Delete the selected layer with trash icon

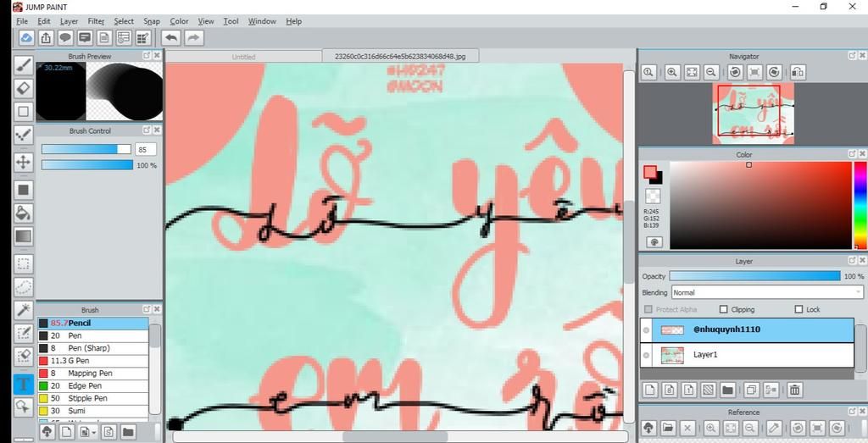tap(794, 390)
